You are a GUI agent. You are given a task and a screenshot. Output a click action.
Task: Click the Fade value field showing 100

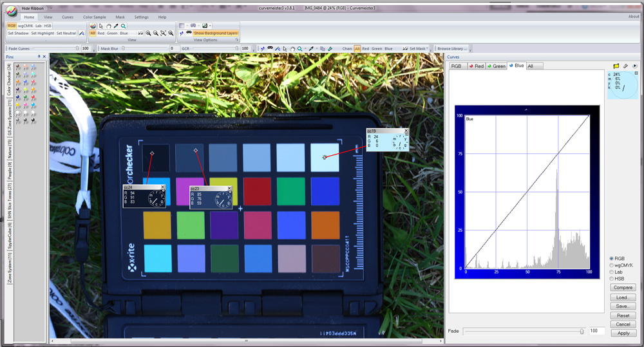pyautogui.click(x=596, y=330)
